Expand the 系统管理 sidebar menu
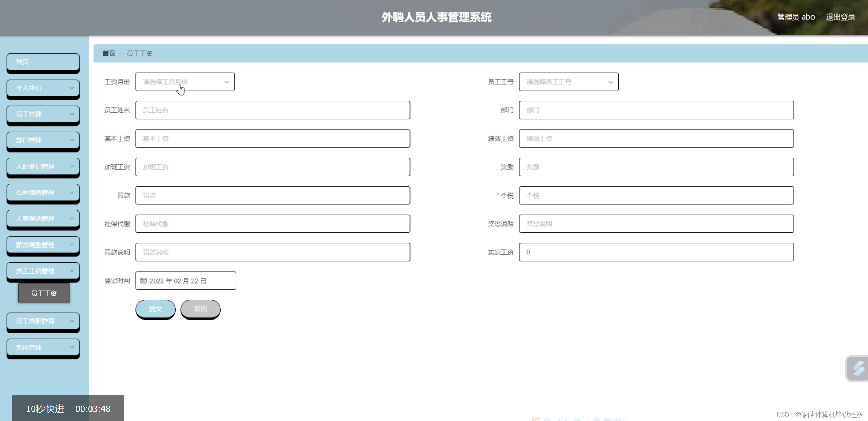This screenshot has height=421, width=868. pyautogui.click(x=43, y=347)
